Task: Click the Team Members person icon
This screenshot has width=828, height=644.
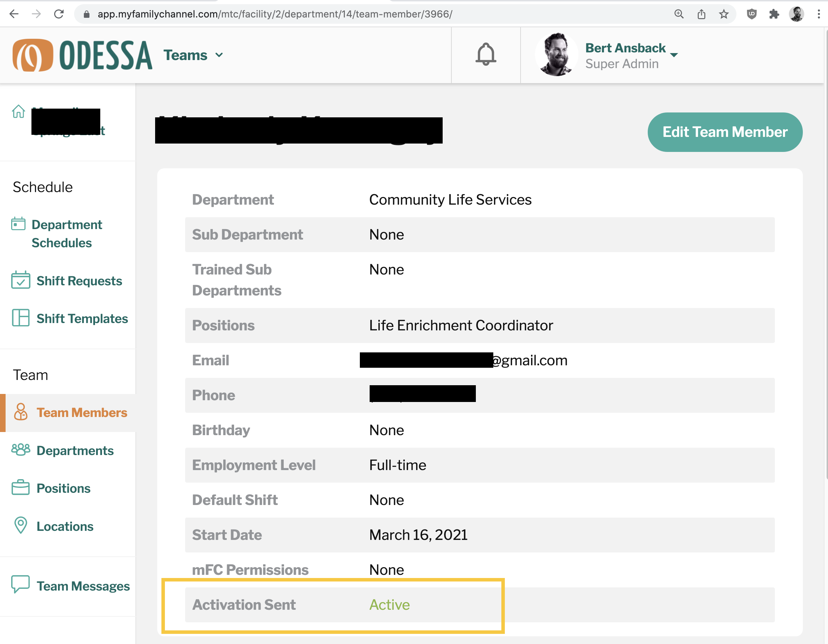Action: [21, 412]
